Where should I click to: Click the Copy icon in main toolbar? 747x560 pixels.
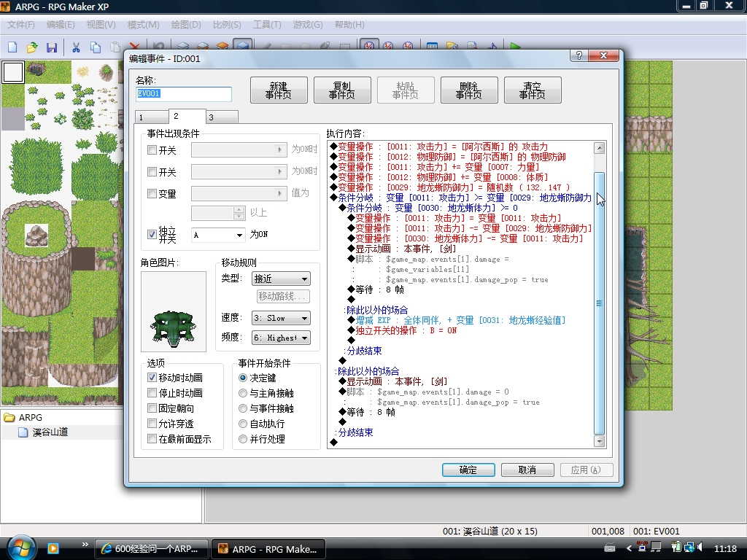click(96, 47)
